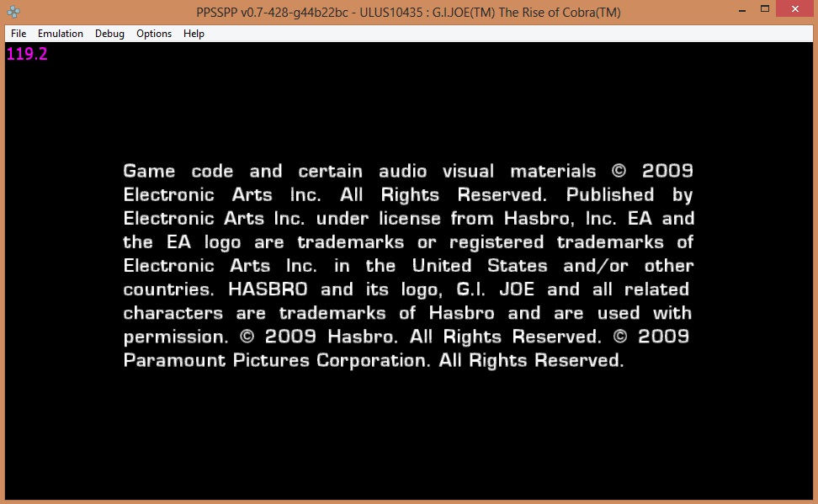The height and width of the screenshot is (504, 818).
Task: Click the PPSSPP app icon in title bar
Action: point(13,12)
